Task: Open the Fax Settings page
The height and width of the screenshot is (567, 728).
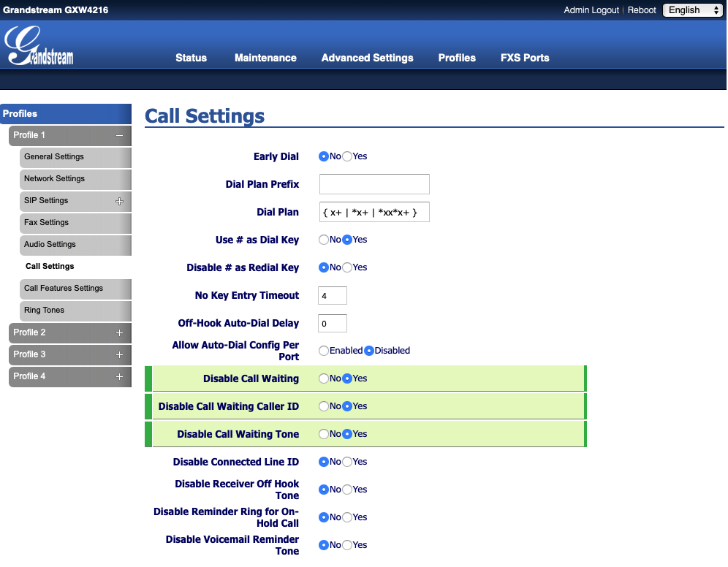Action: coord(46,223)
